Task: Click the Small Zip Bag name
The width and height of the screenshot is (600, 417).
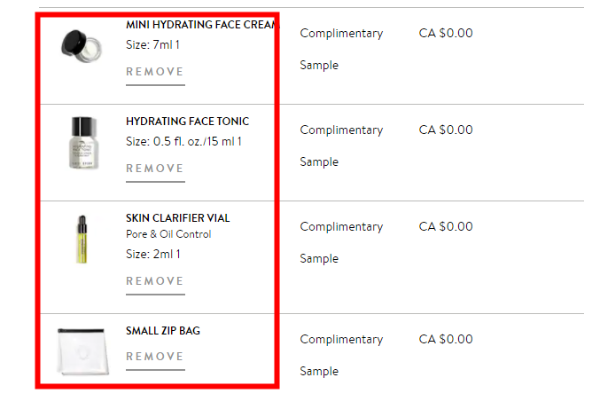Action: point(163,331)
